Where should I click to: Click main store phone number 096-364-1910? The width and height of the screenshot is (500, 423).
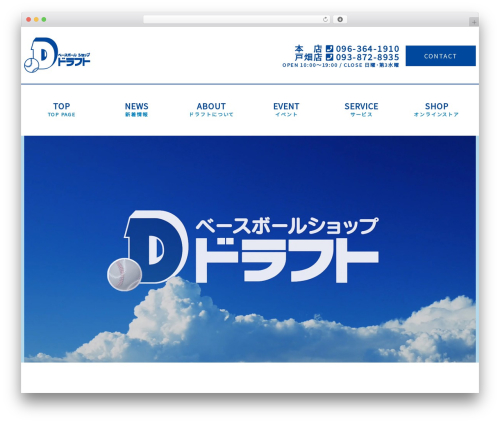(367, 49)
